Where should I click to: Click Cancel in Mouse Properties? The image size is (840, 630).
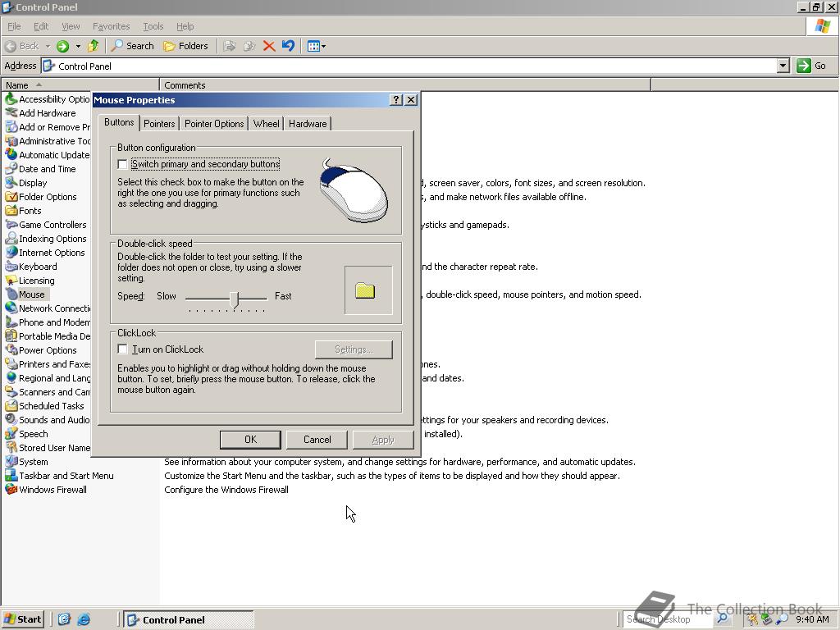317,440
